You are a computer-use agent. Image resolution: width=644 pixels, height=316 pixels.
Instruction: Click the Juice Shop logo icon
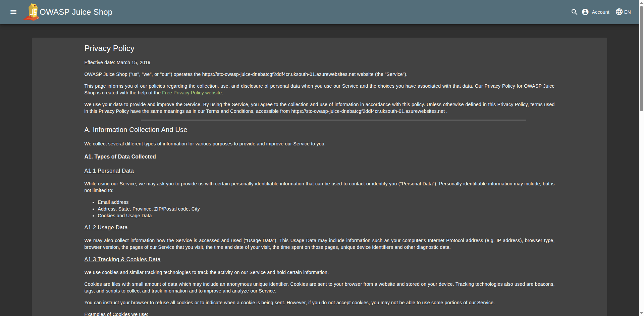[31, 12]
